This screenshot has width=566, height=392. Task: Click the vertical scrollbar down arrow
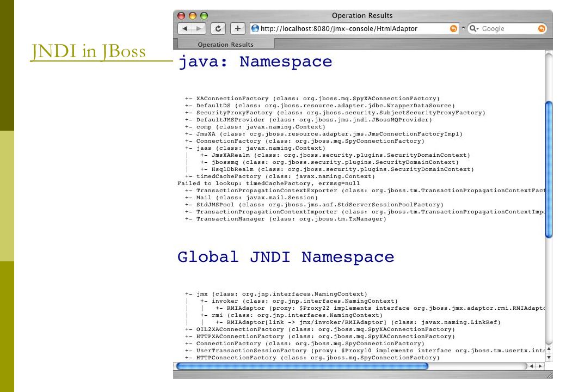[x=549, y=358]
